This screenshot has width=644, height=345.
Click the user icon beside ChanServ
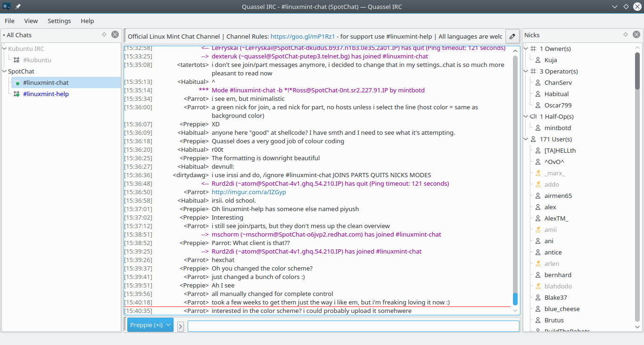tap(538, 82)
